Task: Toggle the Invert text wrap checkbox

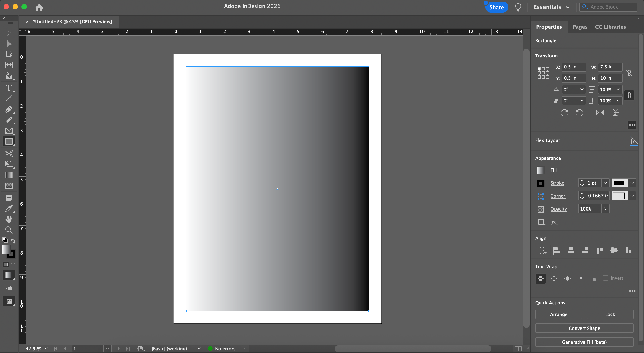Action: (x=606, y=278)
